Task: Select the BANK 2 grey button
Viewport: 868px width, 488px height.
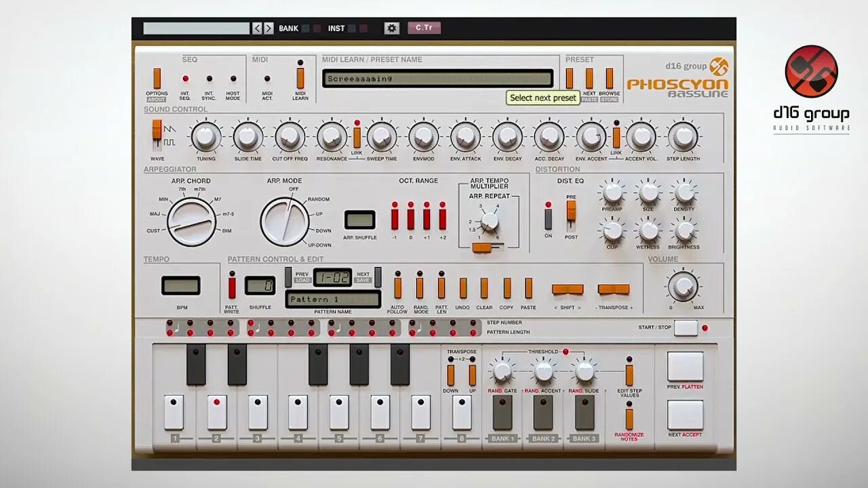Action: (542, 413)
